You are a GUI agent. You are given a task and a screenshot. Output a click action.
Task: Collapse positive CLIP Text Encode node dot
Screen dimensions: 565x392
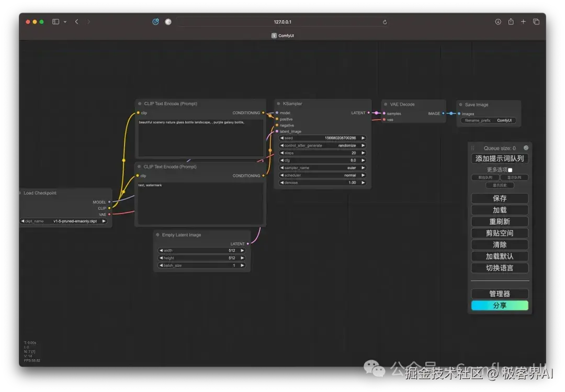point(140,104)
